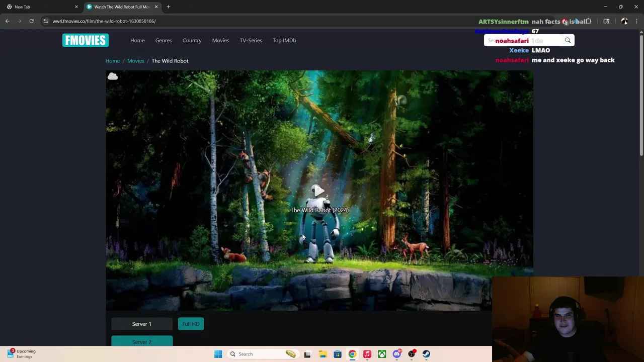Open TV-Series in the navigation bar
Image resolution: width=644 pixels, height=362 pixels.
point(251,40)
